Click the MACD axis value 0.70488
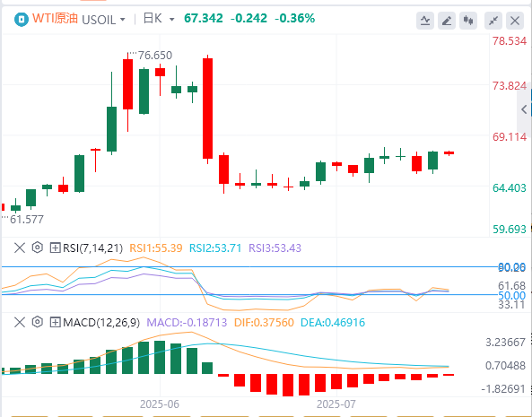The image size is (532, 417). tap(506, 366)
